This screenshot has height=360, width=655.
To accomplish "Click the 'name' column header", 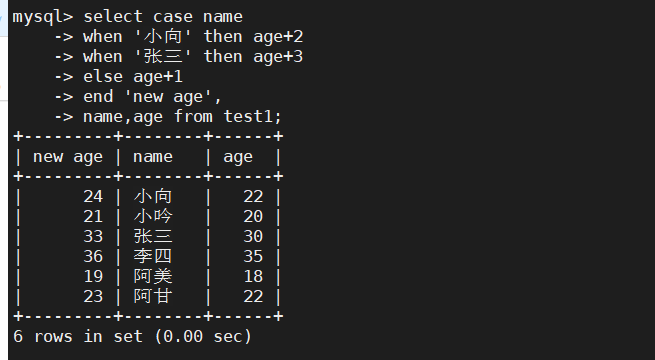I will point(153,157).
